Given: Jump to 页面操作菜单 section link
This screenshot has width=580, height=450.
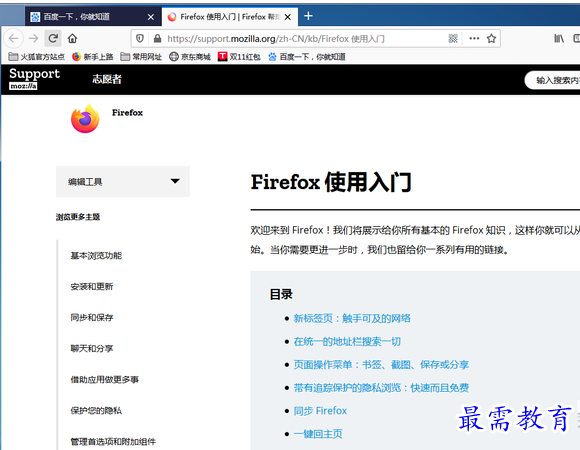Looking at the screenshot, I should [381, 365].
